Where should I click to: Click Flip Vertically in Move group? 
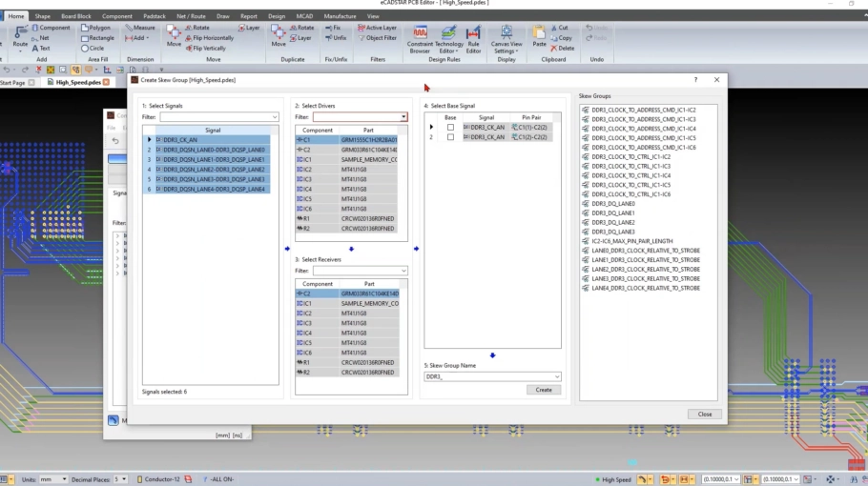click(206, 48)
